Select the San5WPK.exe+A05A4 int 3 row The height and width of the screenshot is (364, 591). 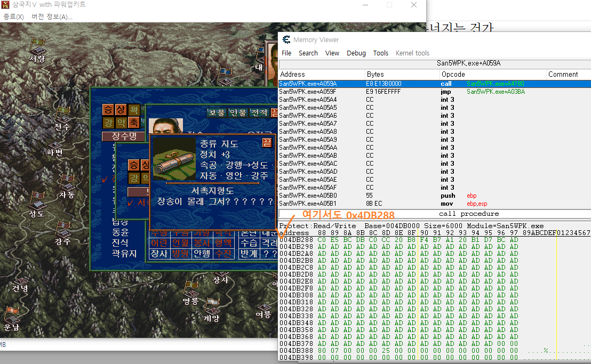(435, 99)
